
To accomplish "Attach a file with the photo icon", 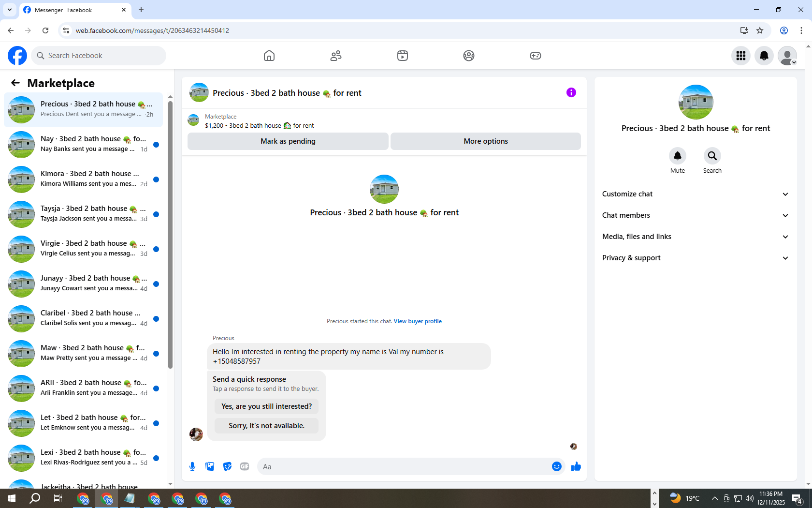I will click(x=210, y=466).
